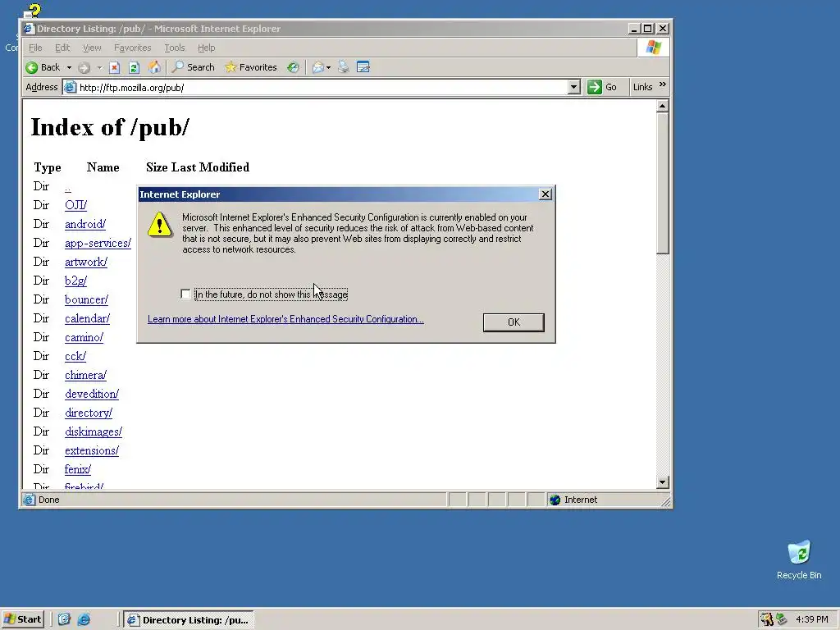Open the calendar/ directory link
This screenshot has height=630, width=840.
(x=87, y=318)
